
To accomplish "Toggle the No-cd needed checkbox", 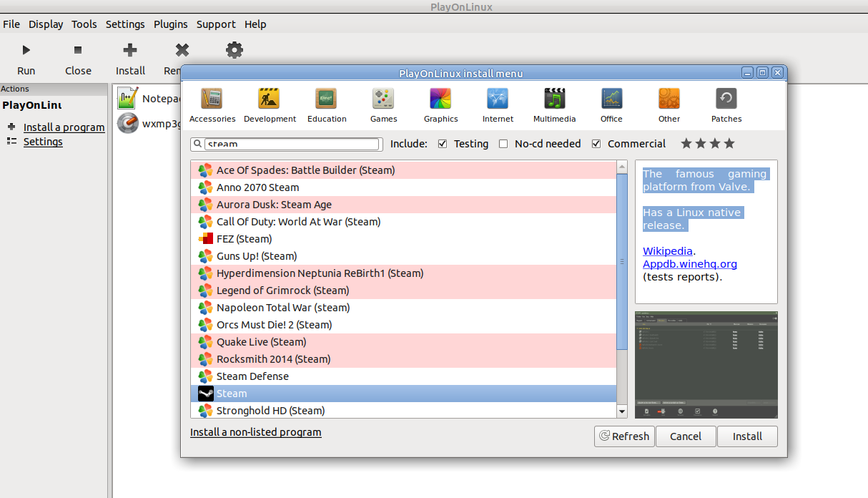I will click(503, 144).
